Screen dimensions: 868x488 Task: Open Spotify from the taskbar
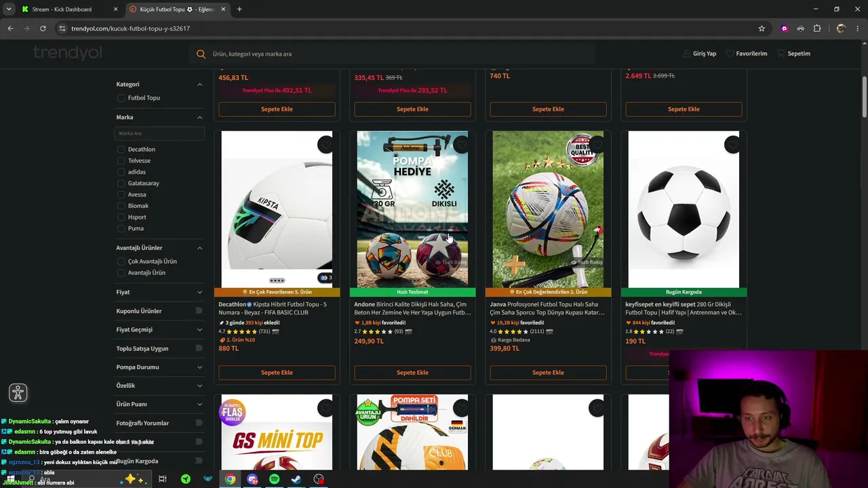pyautogui.click(x=274, y=479)
